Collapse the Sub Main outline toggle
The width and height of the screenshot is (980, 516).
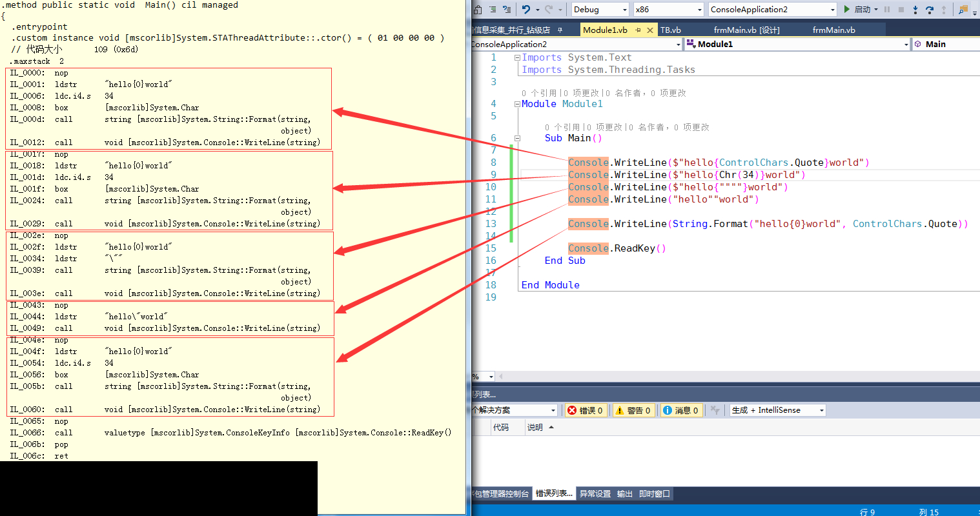tap(517, 138)
